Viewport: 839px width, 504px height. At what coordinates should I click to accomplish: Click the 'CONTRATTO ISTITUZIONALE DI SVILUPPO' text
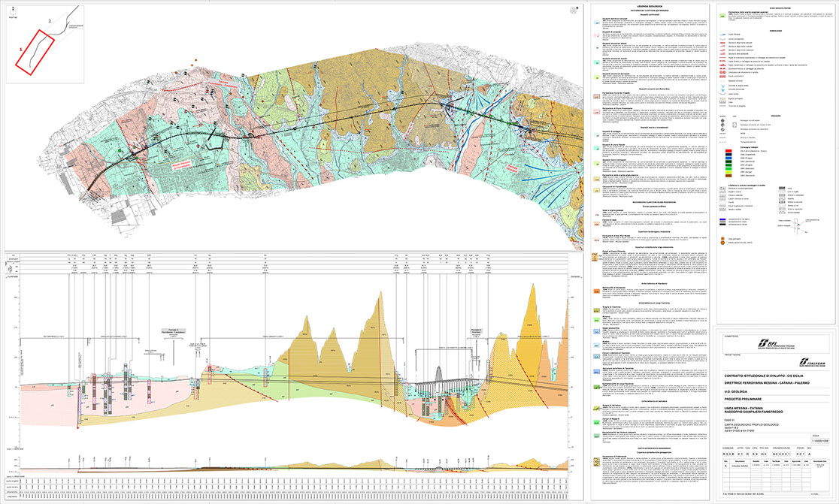[765, 375]
